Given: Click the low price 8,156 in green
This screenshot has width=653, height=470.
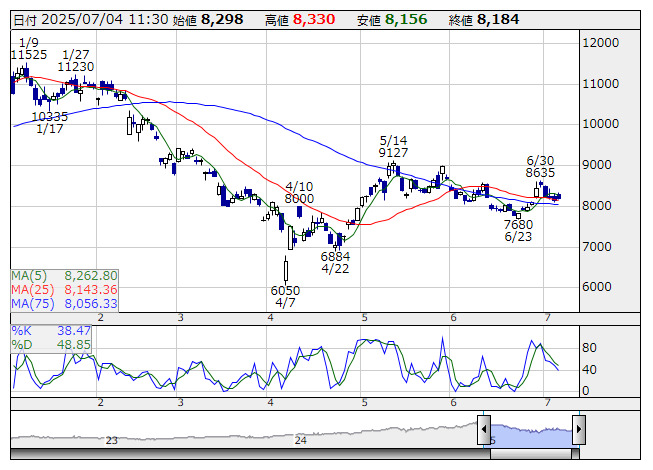Looking at the screenshot, I should point(406,20).
